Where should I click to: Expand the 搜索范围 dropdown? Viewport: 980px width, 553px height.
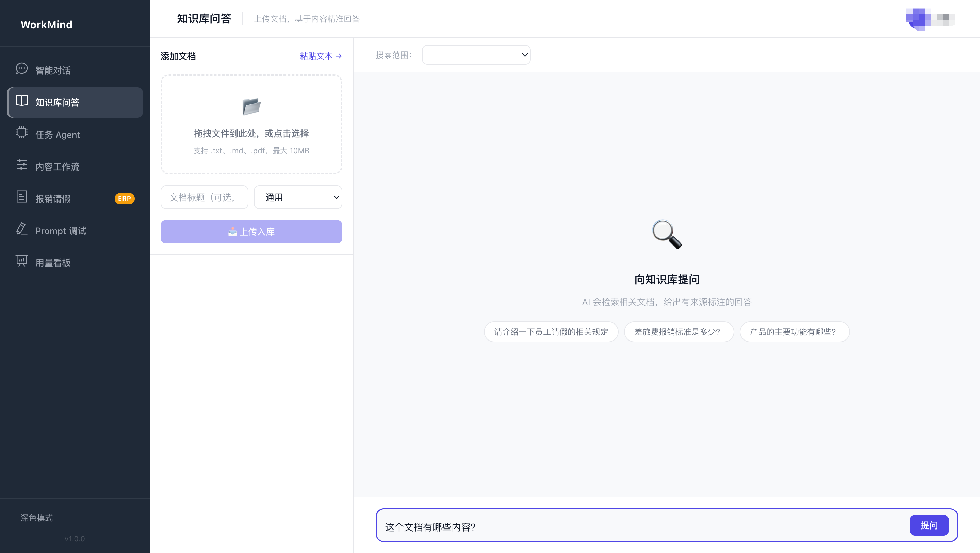coord(476,55)
